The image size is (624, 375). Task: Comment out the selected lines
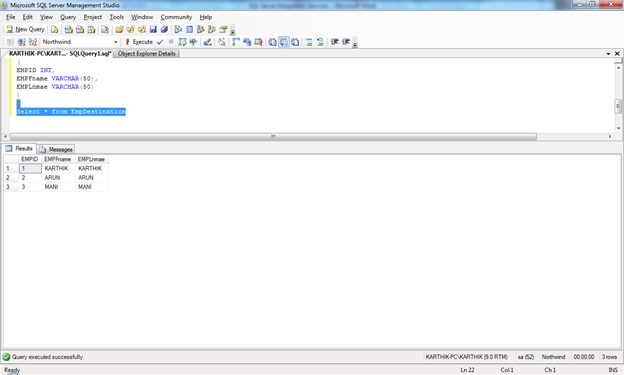(x=309, y=42)
